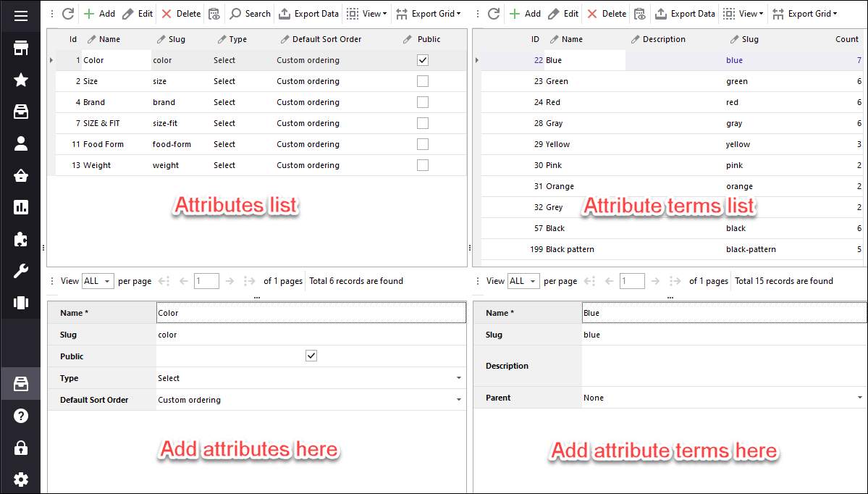Screen dimensions: 868x494
Task: Click the puzzle-piece Addons sidebar icon
Action: pos(20,240)
